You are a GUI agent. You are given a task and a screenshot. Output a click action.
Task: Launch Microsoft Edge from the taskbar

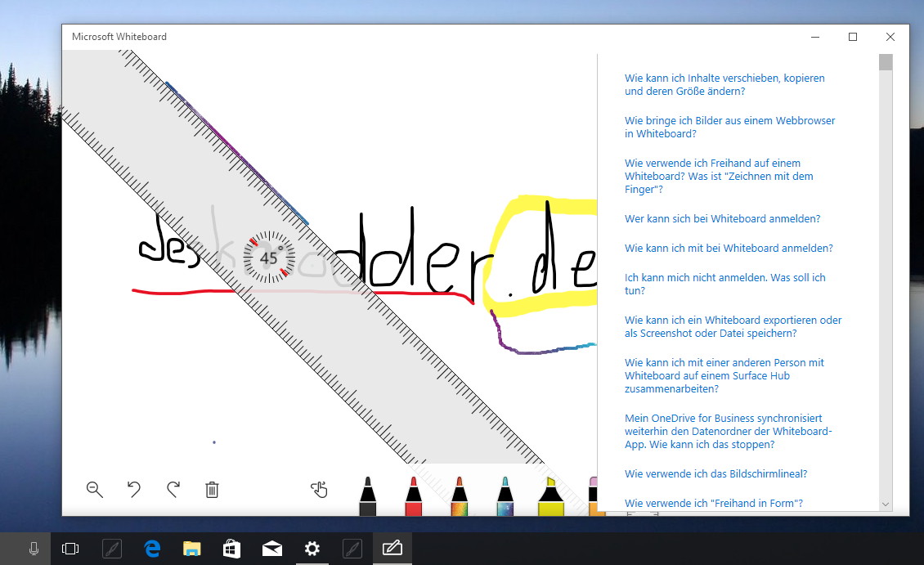pyautogui.click(x=152, y=549)
